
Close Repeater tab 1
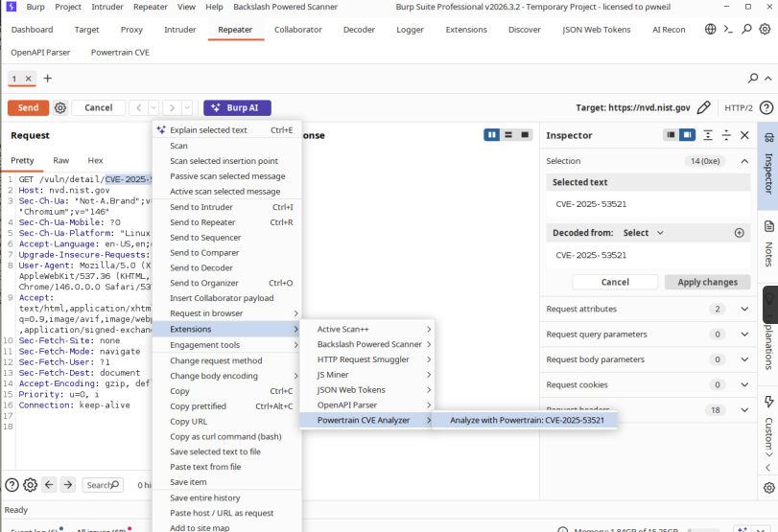28,79
